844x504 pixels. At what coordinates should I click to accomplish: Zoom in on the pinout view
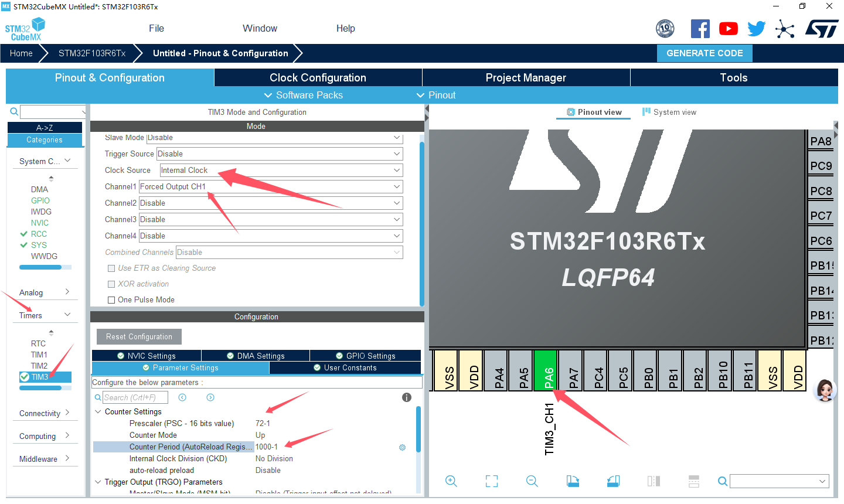coord(451,481)
